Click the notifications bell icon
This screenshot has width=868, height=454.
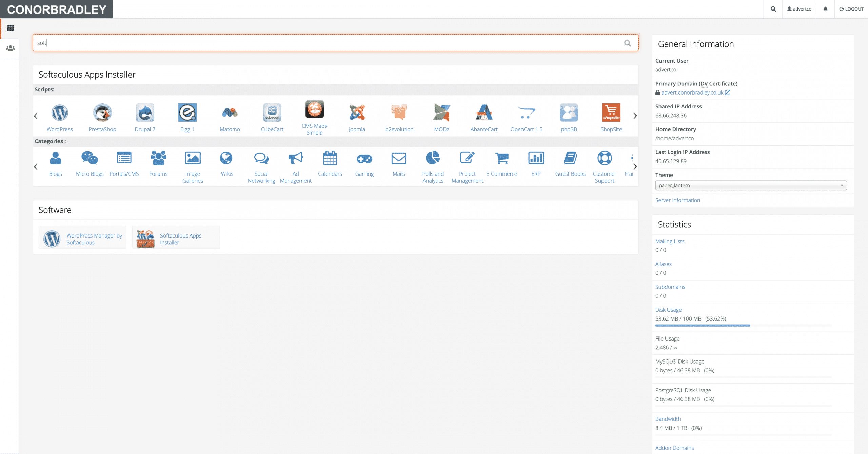click(x=825, y=9)
